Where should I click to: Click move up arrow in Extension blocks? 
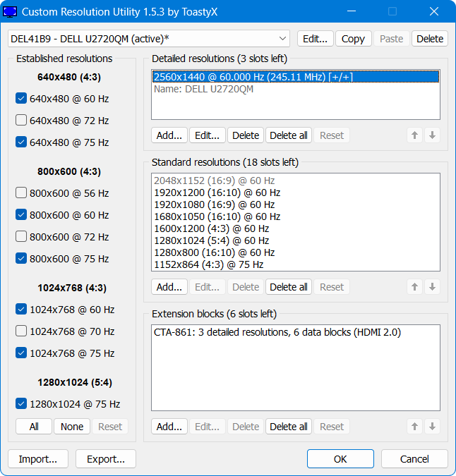tap(415, 427)
